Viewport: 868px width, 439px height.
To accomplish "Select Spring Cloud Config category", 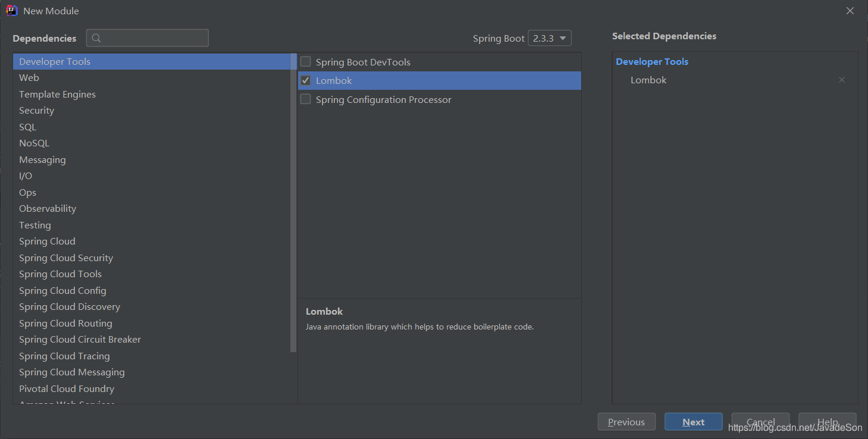I will pos(152,290).
